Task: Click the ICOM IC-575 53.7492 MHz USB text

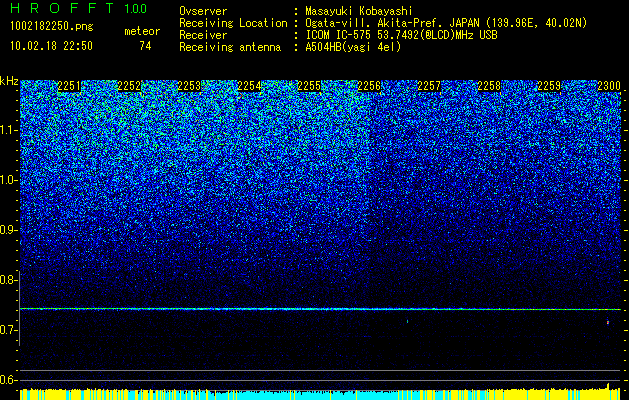Action: (402, 35)
